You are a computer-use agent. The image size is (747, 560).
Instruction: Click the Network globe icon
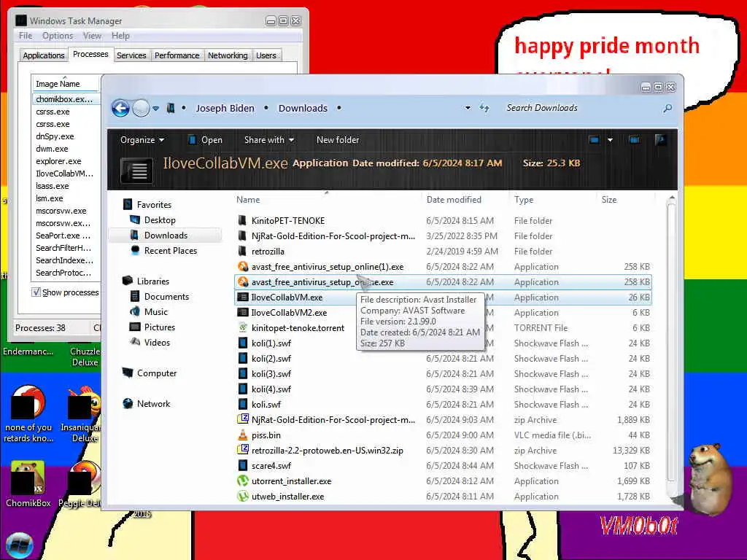(128, 404)
